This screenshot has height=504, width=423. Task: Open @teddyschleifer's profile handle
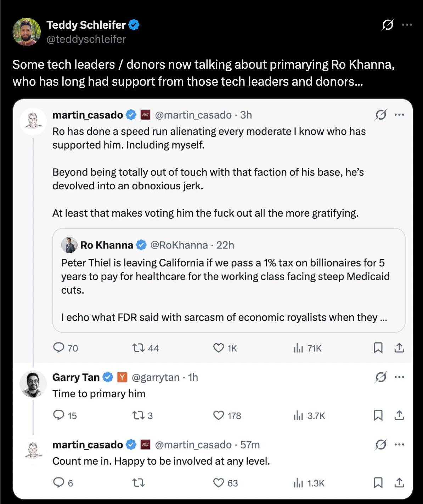pos(86,40)
